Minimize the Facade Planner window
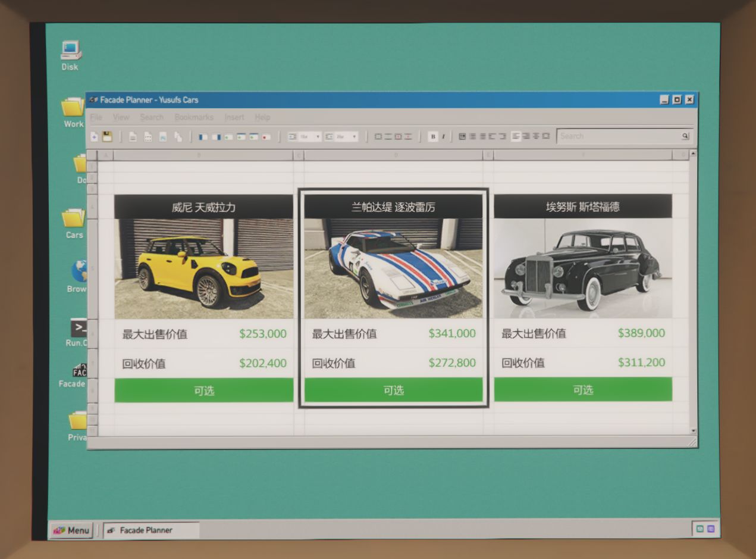This screenshot has width=756, height=559. point(664,100)
